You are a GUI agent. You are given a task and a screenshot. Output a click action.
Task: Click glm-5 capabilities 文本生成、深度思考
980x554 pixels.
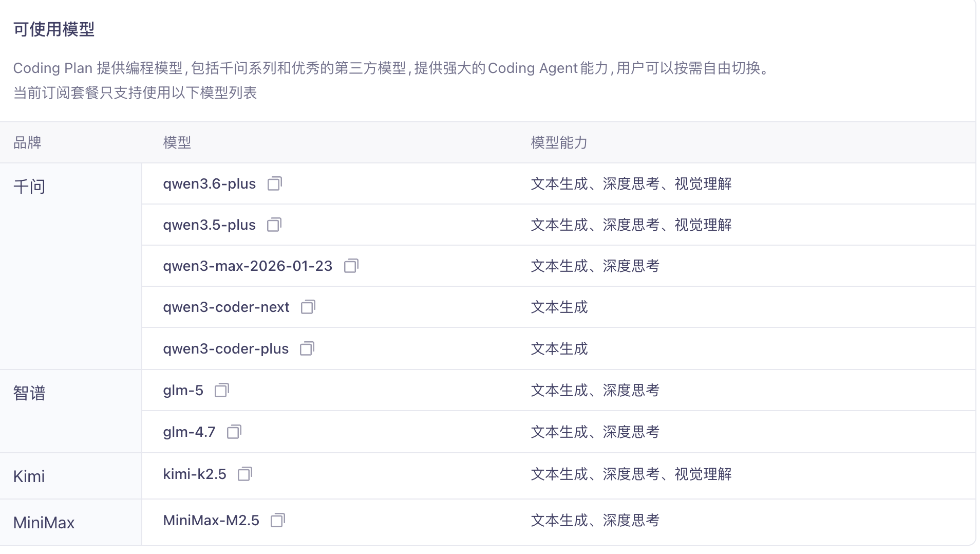pyautogui.click(x=595, y=390)
